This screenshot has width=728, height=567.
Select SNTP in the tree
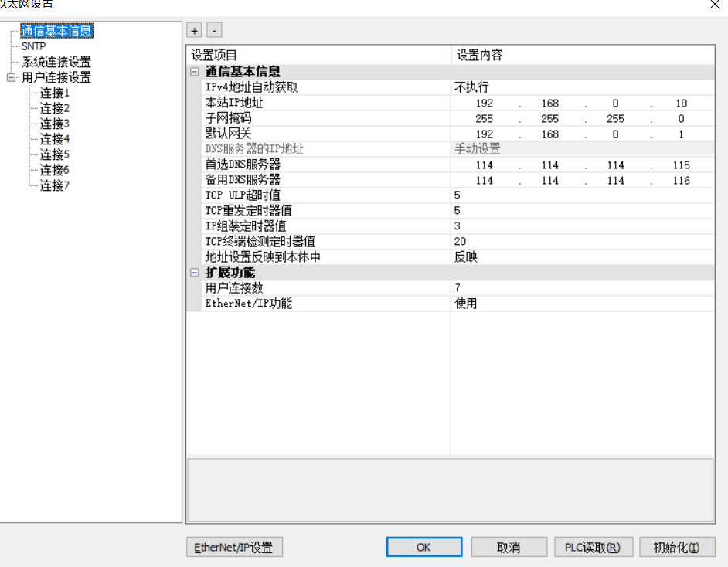pos(33,46)
